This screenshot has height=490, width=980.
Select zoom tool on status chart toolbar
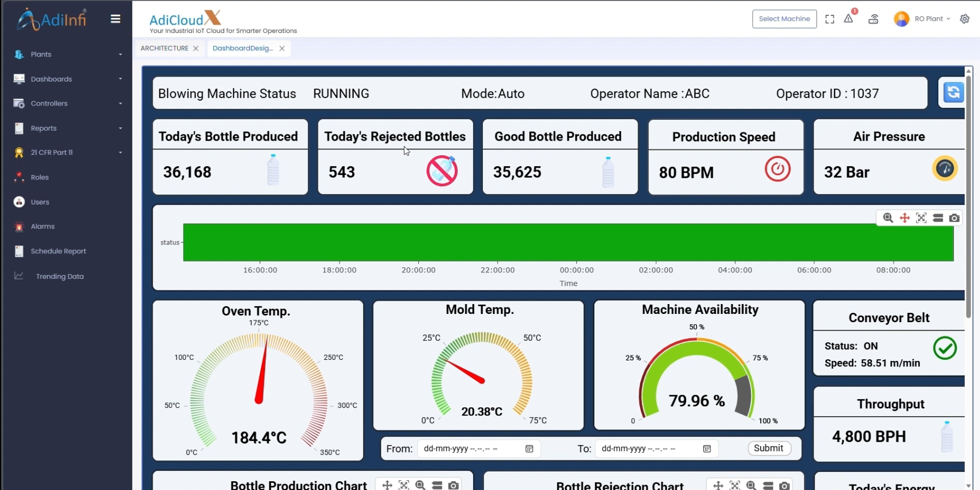pyautogui.click(x=888, y=218)
